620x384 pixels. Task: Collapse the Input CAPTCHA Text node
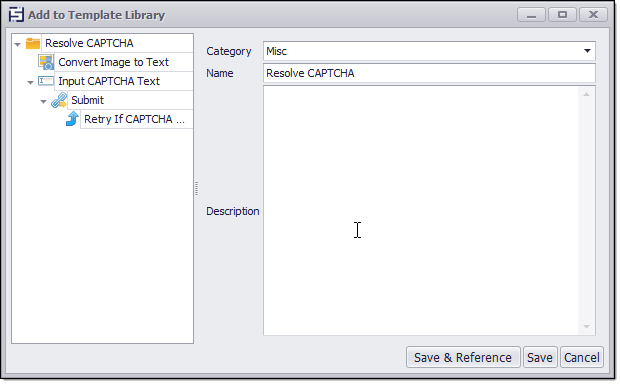pos(30,83)
